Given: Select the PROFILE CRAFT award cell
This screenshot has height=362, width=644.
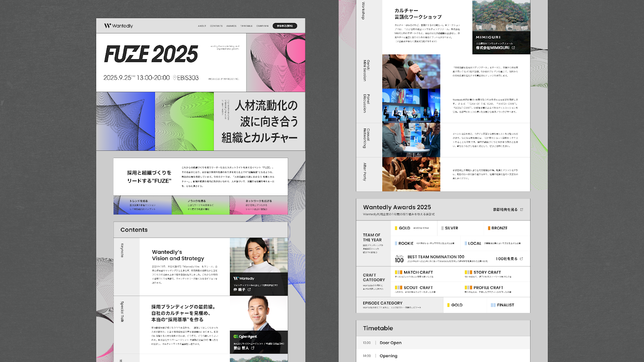Looking at the screenshot, I should 495,289.
